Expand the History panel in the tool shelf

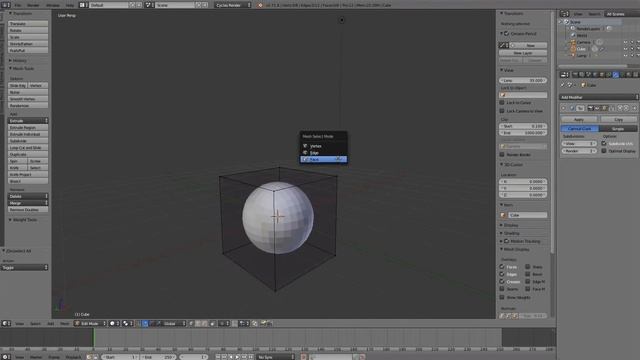18,60
